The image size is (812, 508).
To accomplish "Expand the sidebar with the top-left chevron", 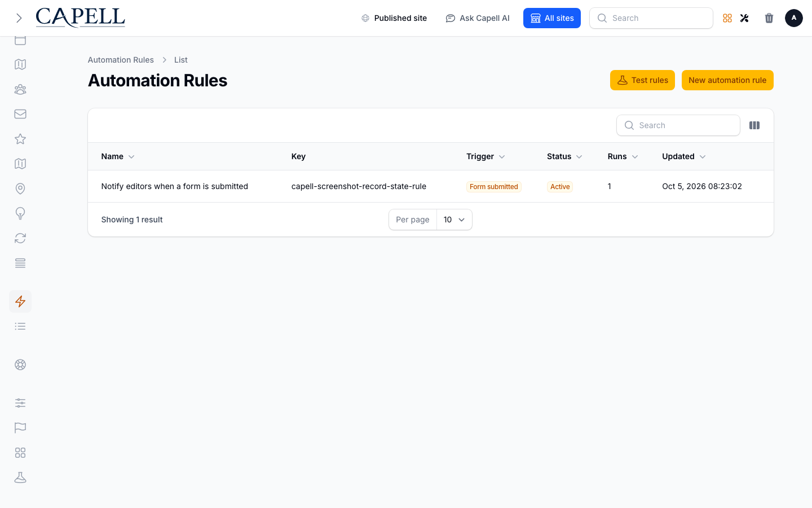I will (x=19, y=18).
